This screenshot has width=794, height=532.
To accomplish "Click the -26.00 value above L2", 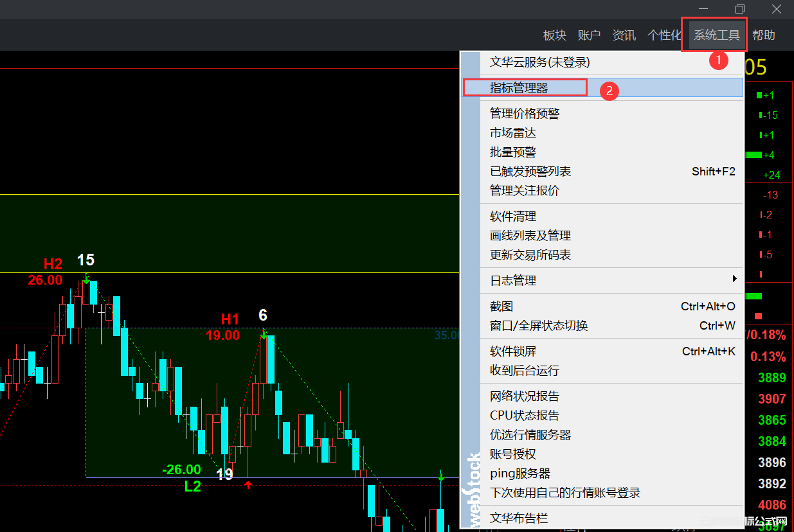I will (x=181, y=470).
